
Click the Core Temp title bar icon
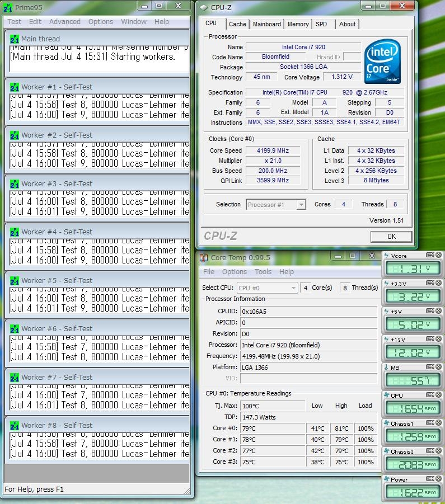(204, 257)
